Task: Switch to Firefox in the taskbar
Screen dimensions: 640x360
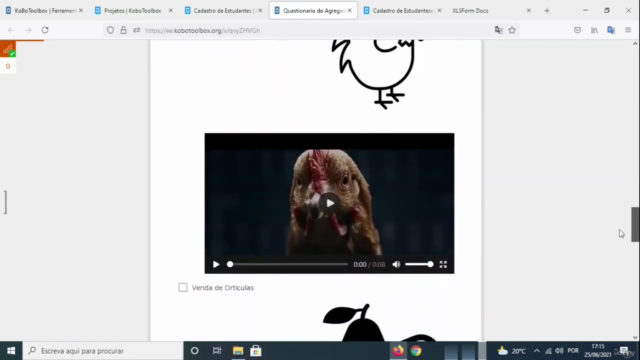Action: [x=398, y=351]
